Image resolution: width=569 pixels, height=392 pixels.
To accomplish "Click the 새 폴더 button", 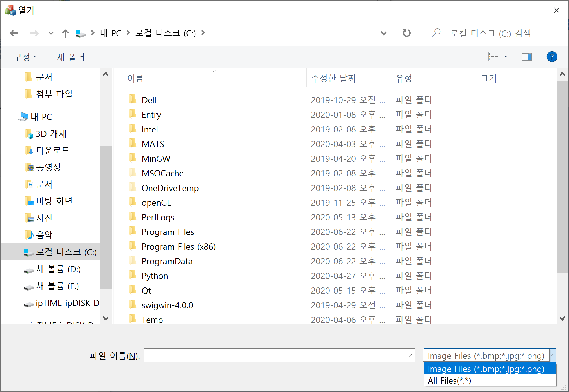I will 70,57.
